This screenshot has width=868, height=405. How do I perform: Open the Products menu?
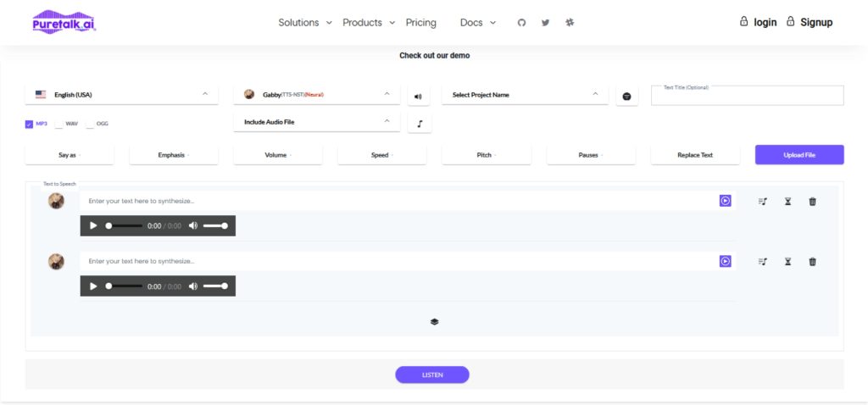pos(369,23)
